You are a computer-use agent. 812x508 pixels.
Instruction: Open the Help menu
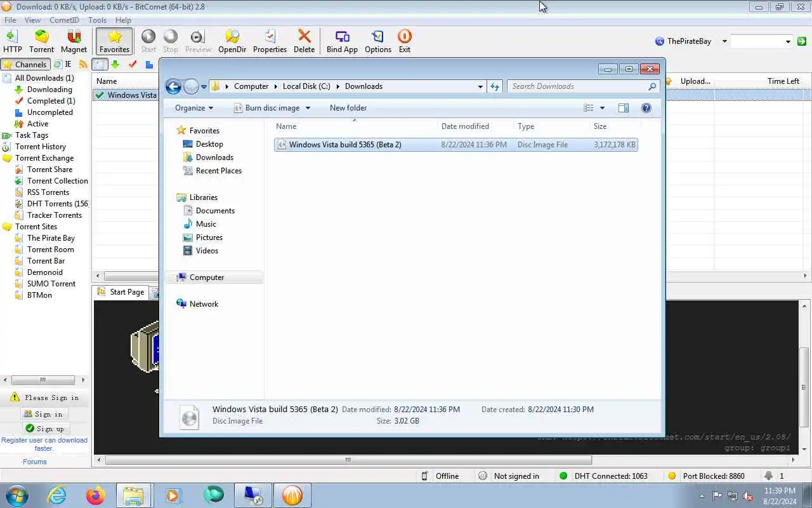123,20
